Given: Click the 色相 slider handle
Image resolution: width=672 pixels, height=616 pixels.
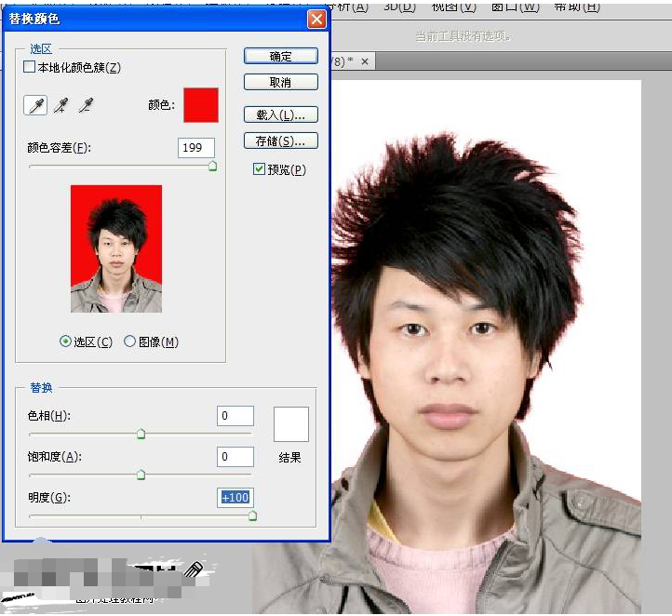Looking at the screenshot, I should 141,434.
